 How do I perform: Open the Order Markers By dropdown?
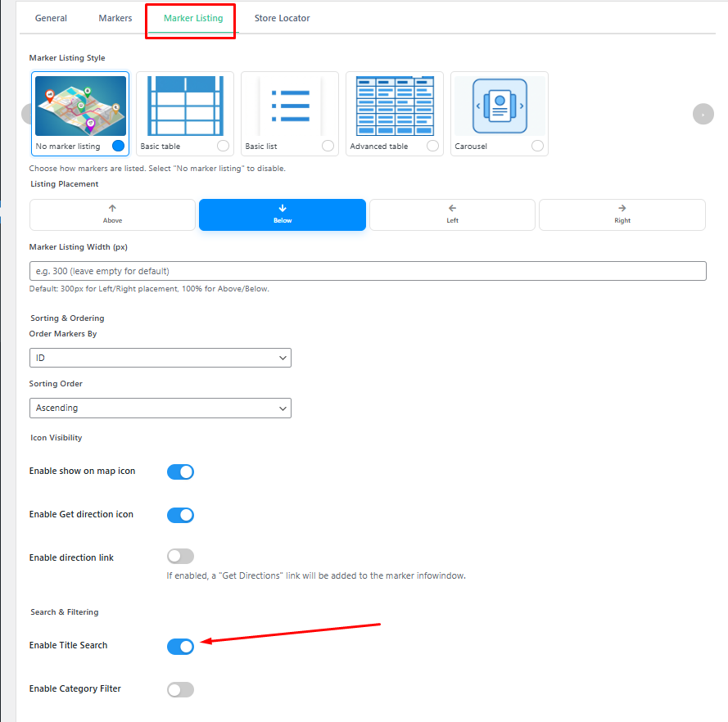click(x=160, y=358)
